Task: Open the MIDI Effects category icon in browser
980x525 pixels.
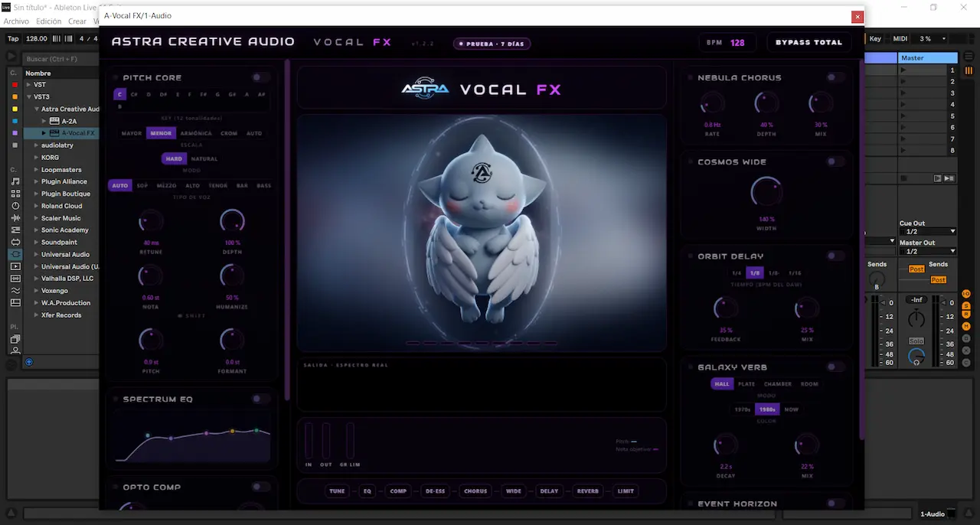Action: coord(15,230)
